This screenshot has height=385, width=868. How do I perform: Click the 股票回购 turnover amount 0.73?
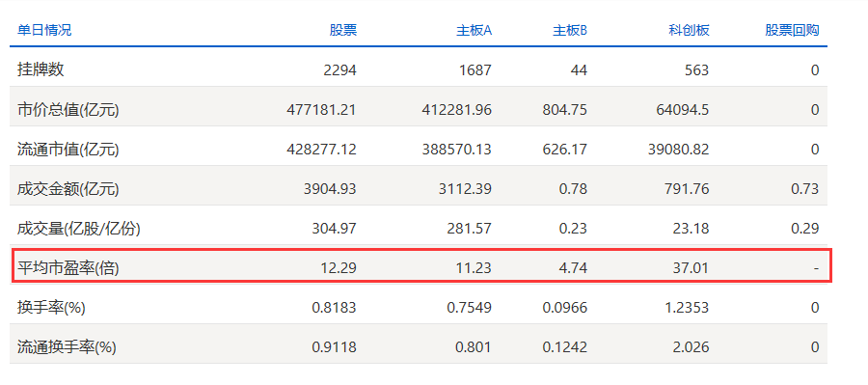805,189
